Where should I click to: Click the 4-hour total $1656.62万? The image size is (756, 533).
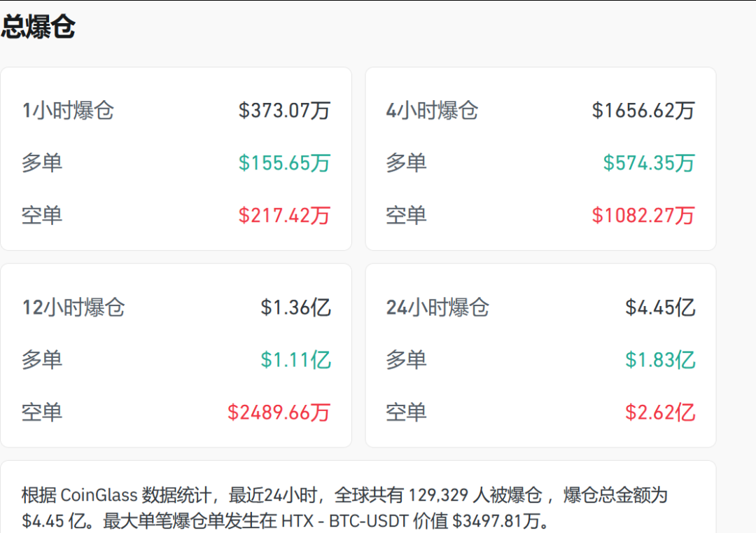click(643, 111)
